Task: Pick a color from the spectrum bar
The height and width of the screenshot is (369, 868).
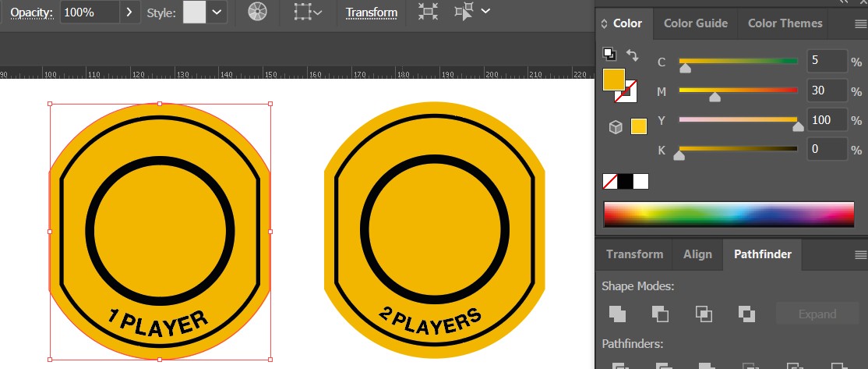Action: 729,215
